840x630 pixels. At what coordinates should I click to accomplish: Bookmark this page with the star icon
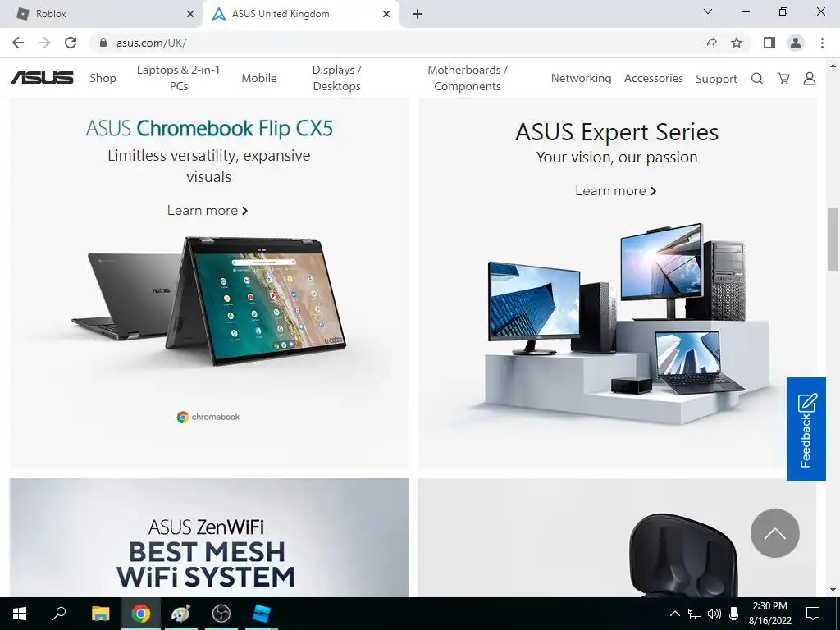pos(737,43)
